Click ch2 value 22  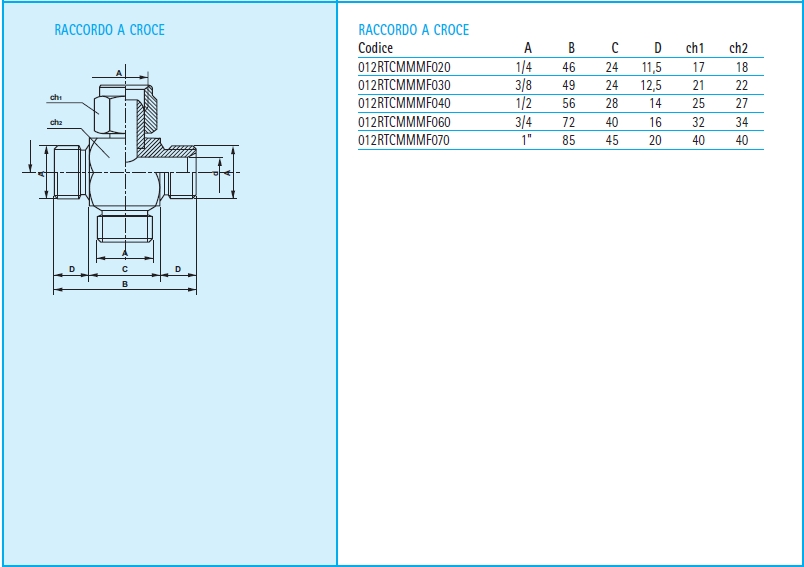click(742, 85)
